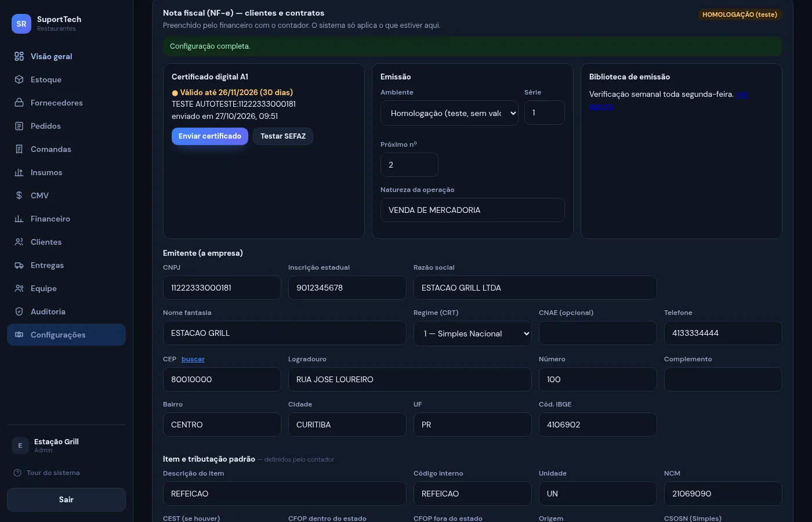Click the Próximo nº field
Screen dimensions: 812x522
pyautogui.click(x=409, y=165)
